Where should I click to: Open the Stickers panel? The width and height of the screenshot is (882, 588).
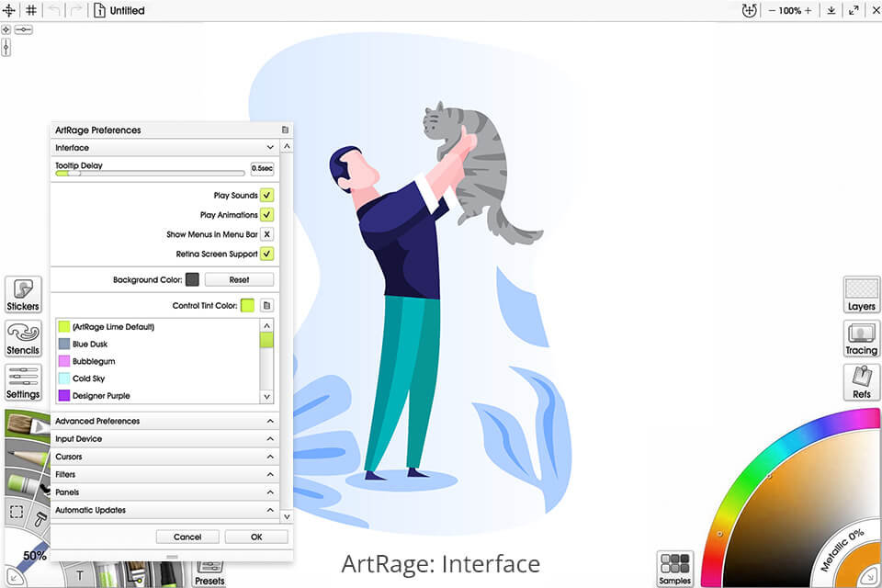pos(23,295)
